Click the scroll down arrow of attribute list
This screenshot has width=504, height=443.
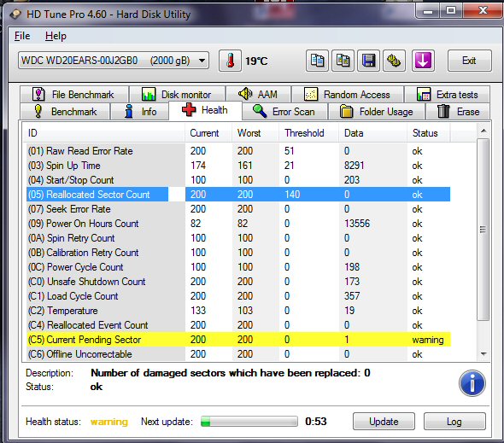click(483, 354)
